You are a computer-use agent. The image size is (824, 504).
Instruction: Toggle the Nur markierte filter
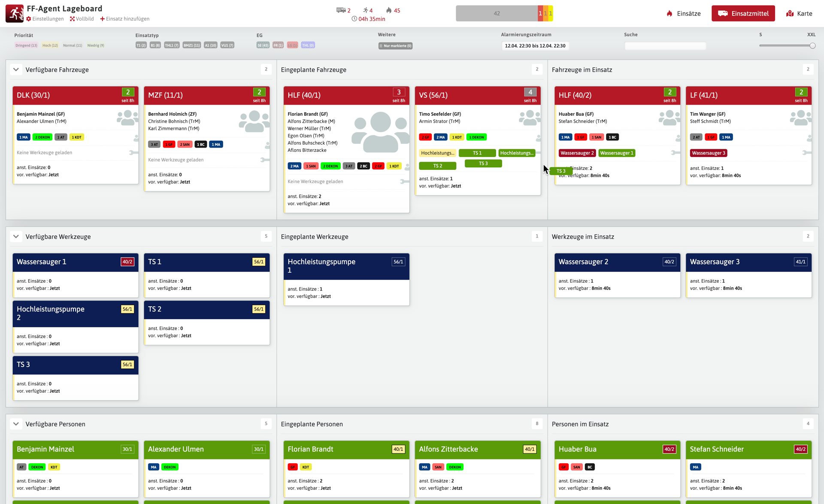[395, 46]
